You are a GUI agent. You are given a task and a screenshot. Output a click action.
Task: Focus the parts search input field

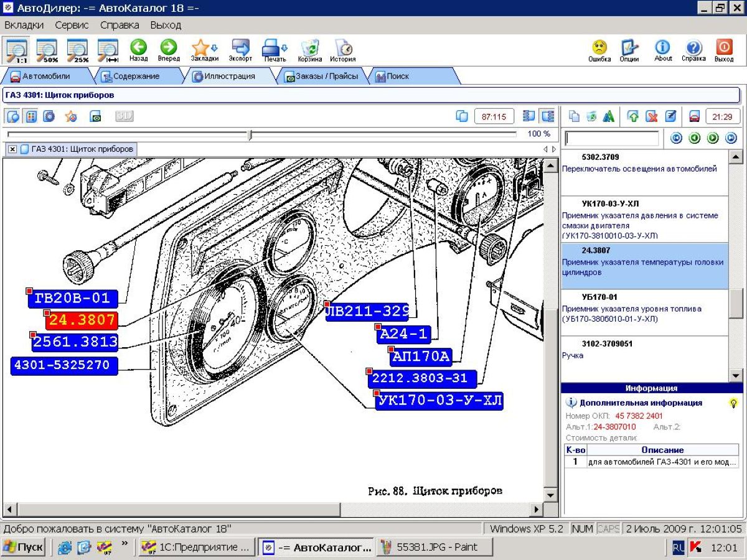coord(611,138)
